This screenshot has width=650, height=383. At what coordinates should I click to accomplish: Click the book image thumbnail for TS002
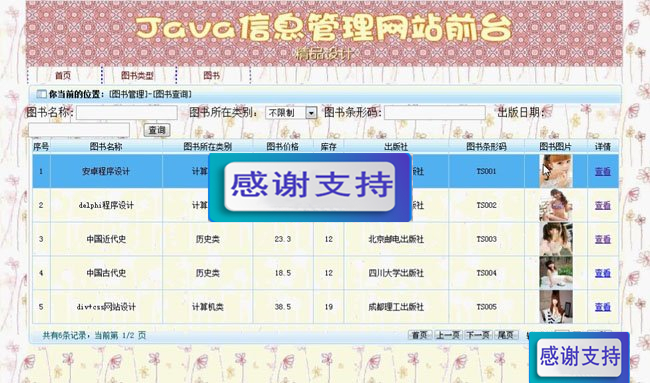(x=555, y=205)
